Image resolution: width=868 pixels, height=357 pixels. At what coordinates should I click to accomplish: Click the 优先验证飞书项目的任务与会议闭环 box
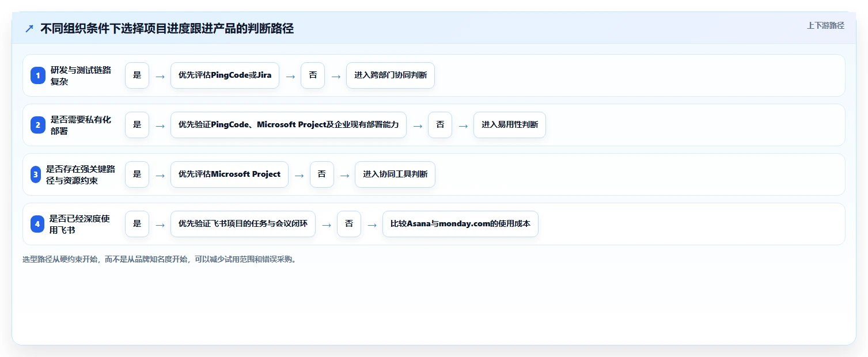pos(243,224)
